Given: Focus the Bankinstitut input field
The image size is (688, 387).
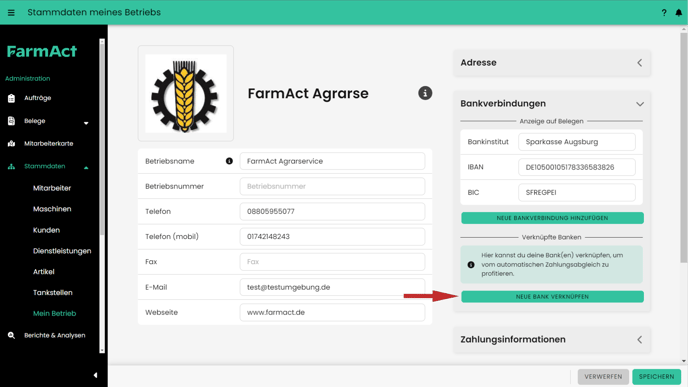Looking at the screenshot, I should coord(577,142).
